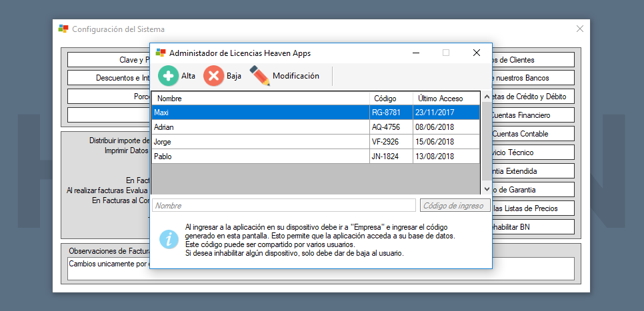Select the Adrian row name cell

point(261,127)
